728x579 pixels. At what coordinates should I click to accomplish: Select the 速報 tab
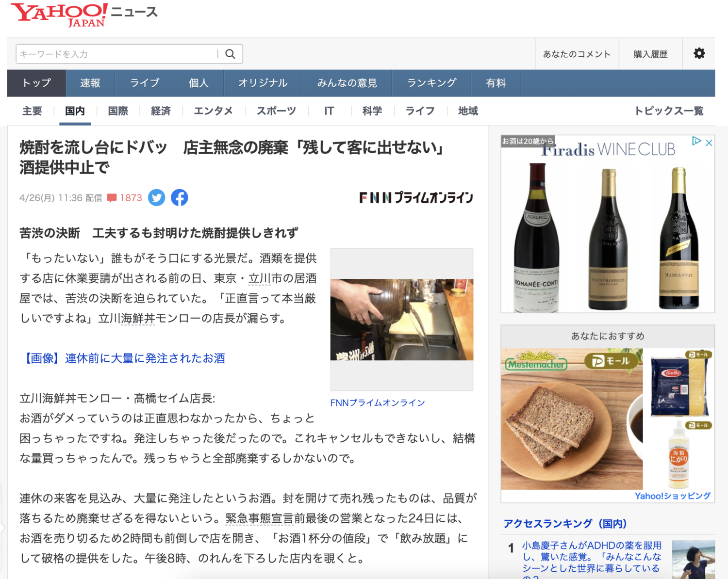point(90,83)
